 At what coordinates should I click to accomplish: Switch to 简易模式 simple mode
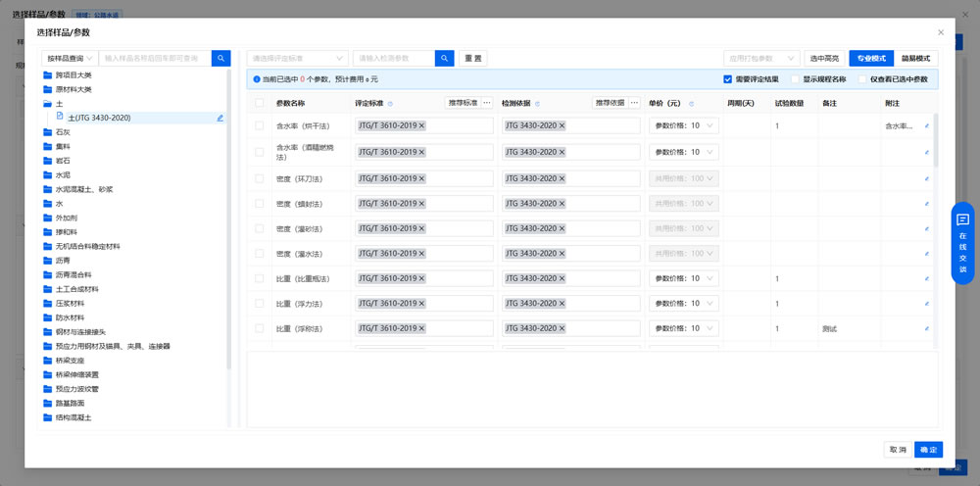click(915, 59)
